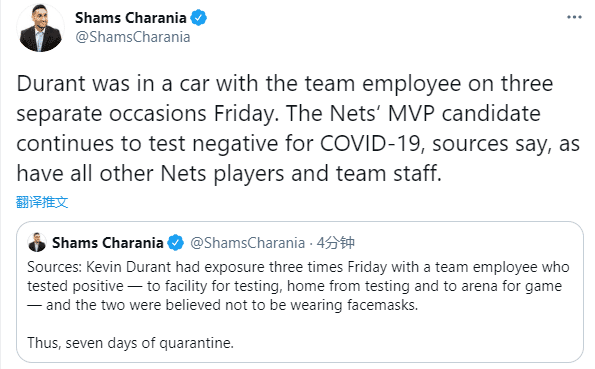Click the 'Thus, seven days of quarantine.' line
Viewport: 595px width, 369px height.
click(x=130, y=343)
